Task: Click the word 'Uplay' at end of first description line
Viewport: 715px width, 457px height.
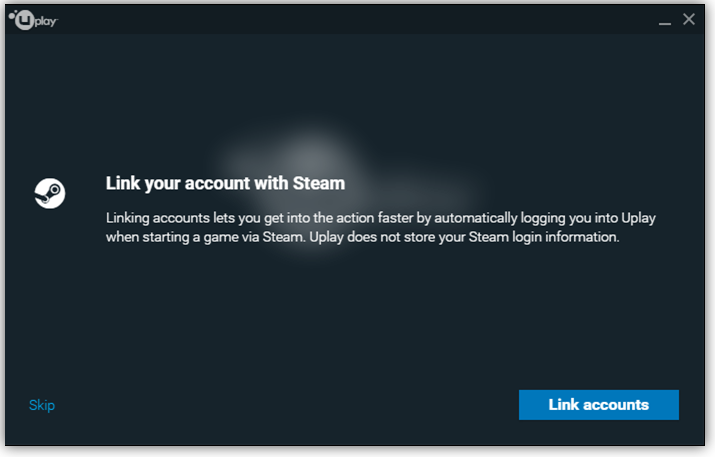Action: pyautogui.click(x=638, y=218)
